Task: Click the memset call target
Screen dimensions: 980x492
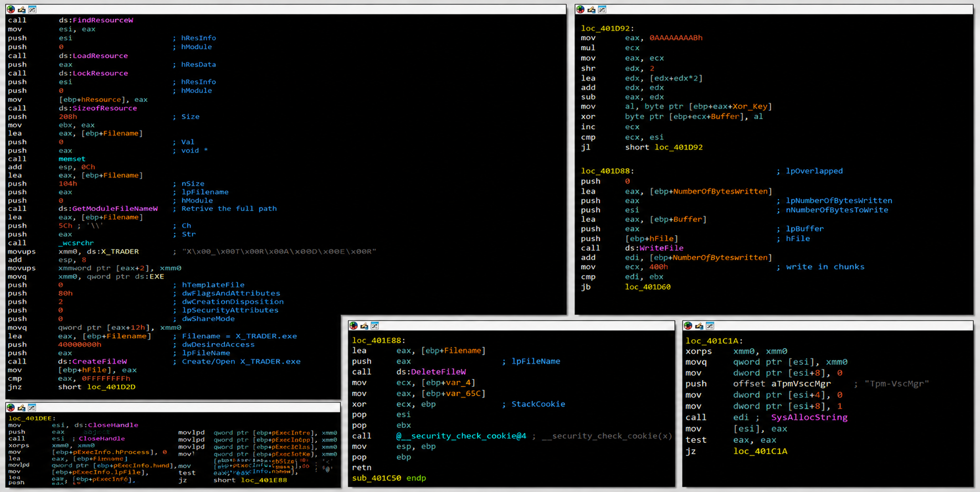Action: [x=72, y=159]
